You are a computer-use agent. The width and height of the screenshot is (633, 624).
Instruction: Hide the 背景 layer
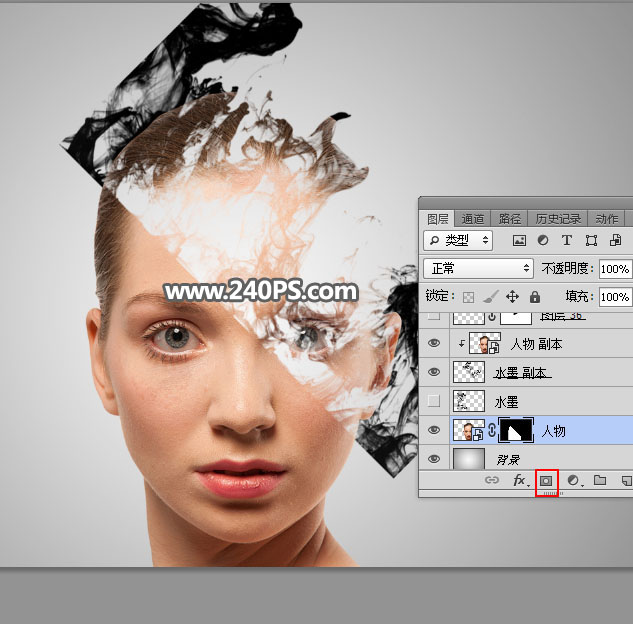433,459
